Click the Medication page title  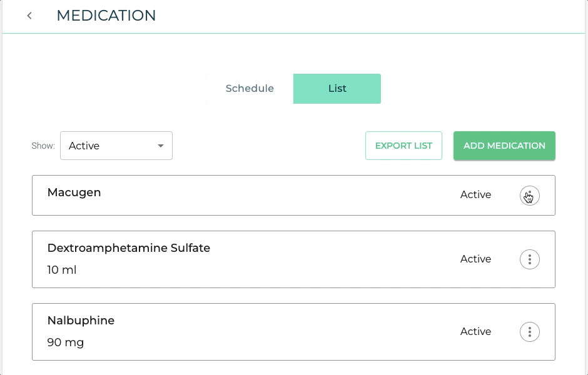(106, 16)
